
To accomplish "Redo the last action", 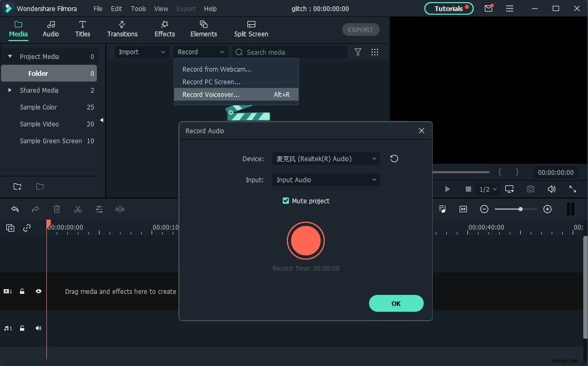I will [36, 209].
